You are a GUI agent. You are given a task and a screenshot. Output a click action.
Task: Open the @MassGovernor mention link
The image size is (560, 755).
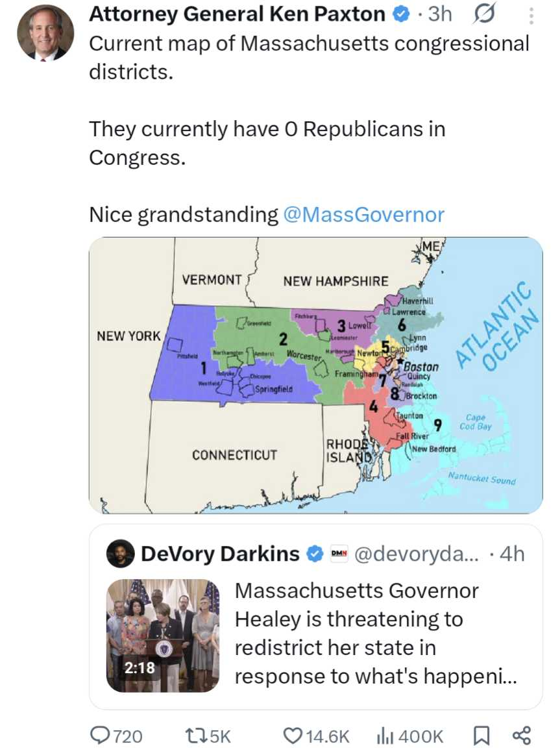[364, 214]
